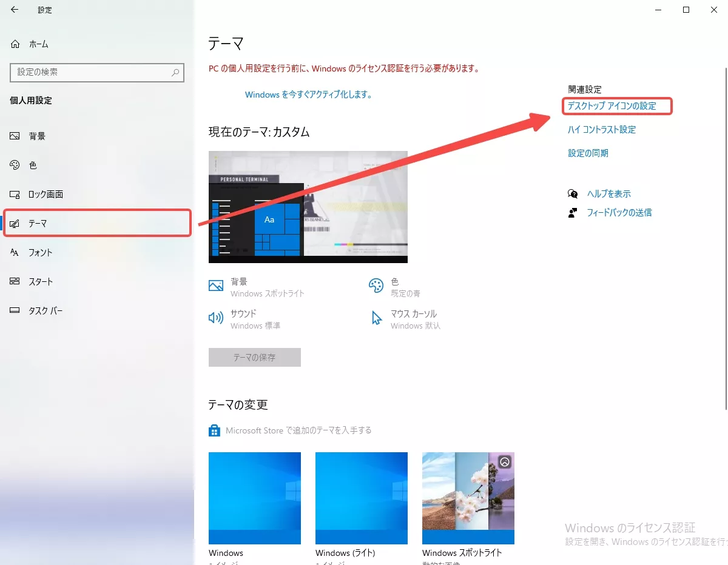Select the Windows スポットライト theme thumbnail
Viewport: 728px width, 565px height.
click(x=468, y=498)
